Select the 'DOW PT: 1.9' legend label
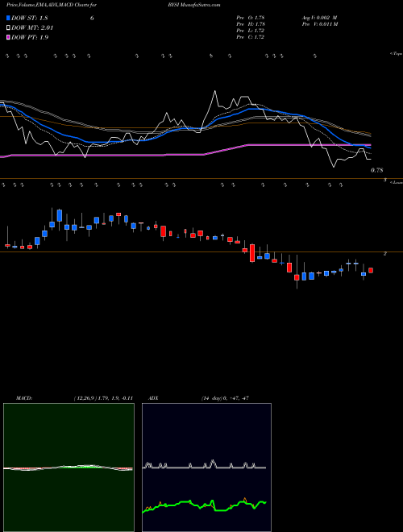 pos(30,37)
